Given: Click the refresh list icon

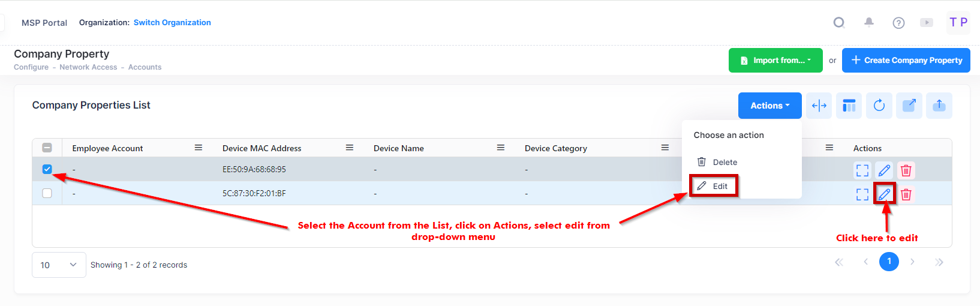Looking at the screenshot, I should coord(879,106).
